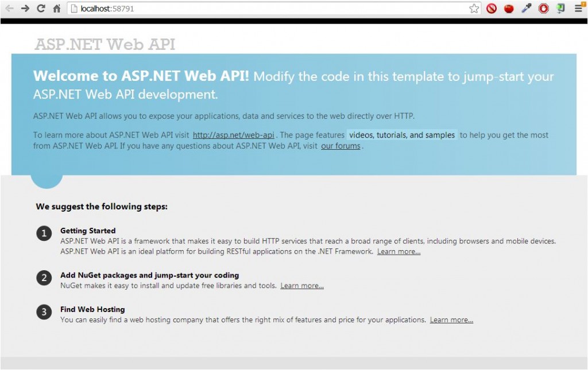
Task: Click the 'You can easily find a web hosting company' sentence
Action: coord(243,320)
